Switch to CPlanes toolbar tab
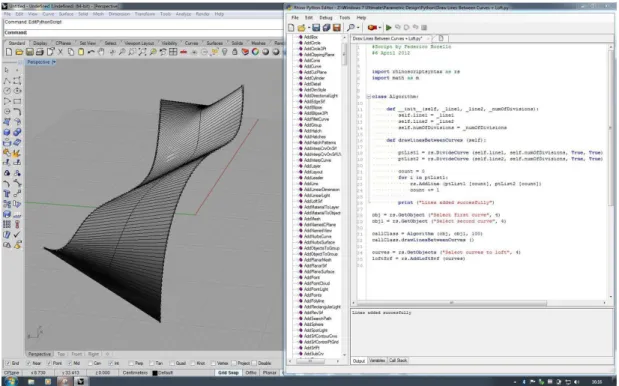 64,43
